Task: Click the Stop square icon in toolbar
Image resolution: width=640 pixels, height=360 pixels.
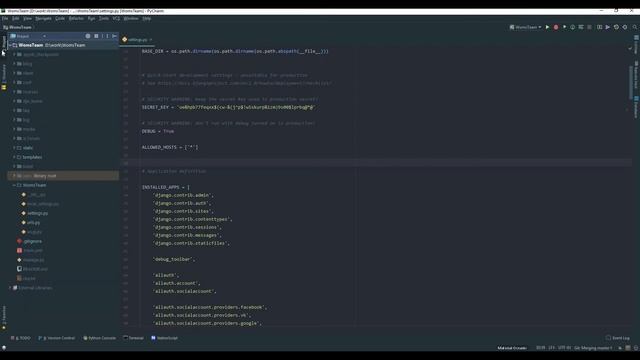Action: coord(589,27)
